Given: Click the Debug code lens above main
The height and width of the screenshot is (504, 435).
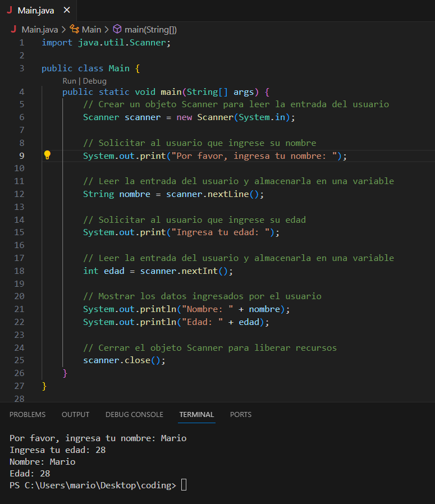Looking at the screenshot, I should tap(94, 81).
